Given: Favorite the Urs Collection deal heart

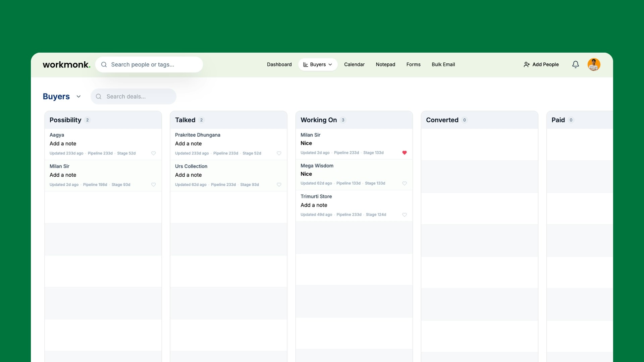Looking at the screenshot, I should (279, 185).
